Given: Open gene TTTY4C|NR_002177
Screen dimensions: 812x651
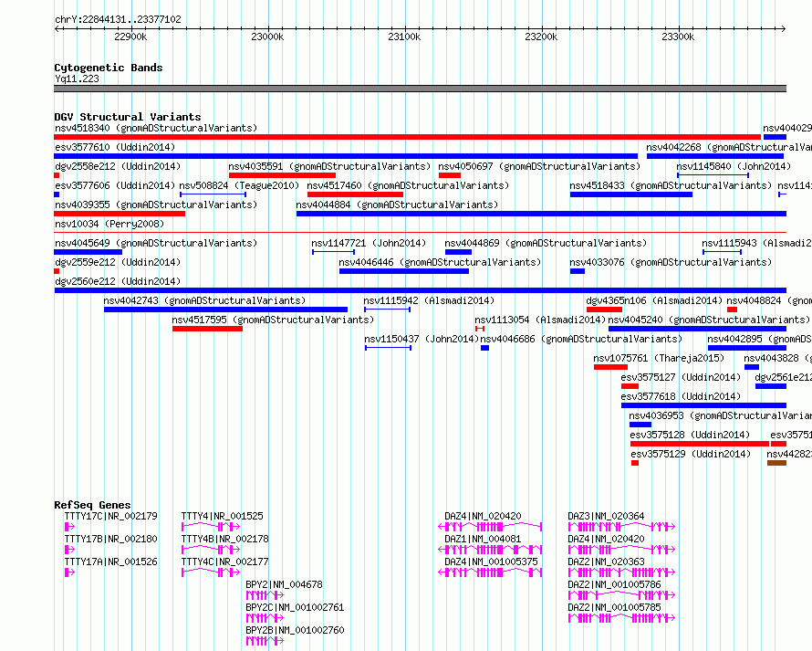Looking at the screenshot, I should point(224,562).
